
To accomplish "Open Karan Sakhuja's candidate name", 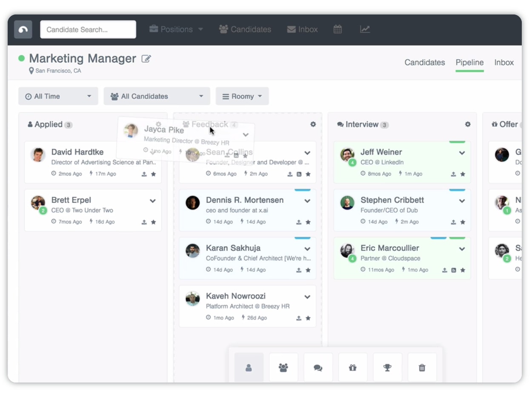I will pyautogui.click(x=233, y=248).
